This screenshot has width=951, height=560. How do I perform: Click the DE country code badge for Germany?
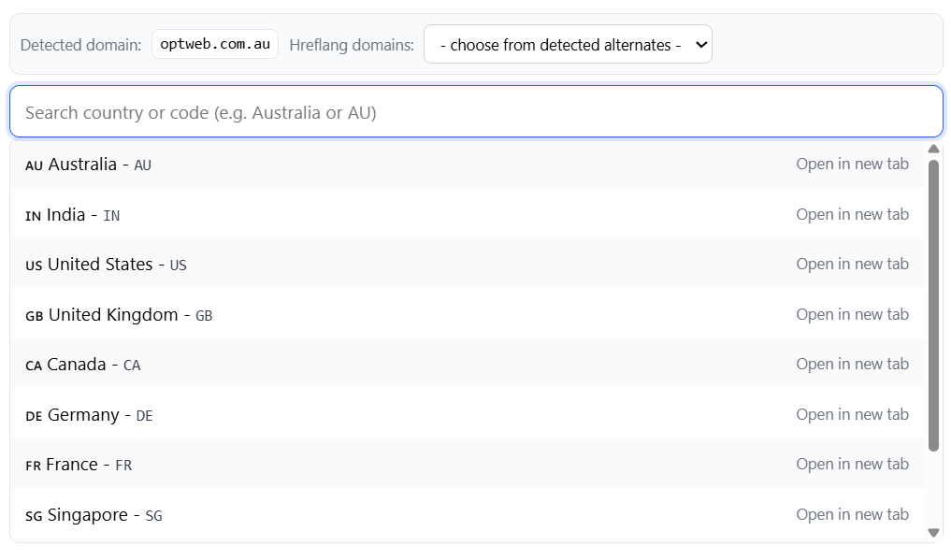coord(32,416)
